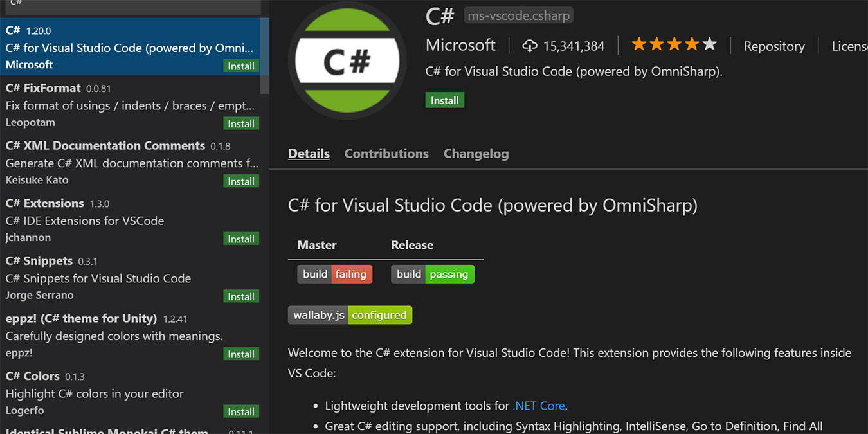This screenshot has height=434, width=868.
Task: Click the wallaby.js configured badge
Action: 350,315
